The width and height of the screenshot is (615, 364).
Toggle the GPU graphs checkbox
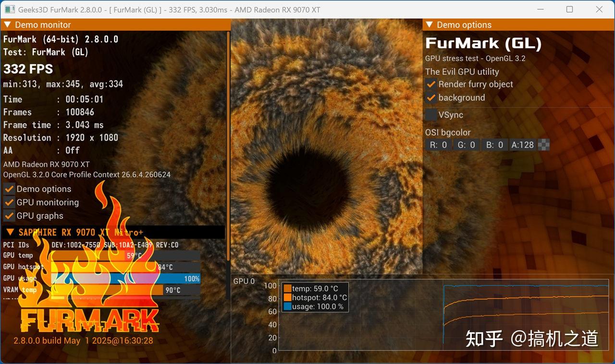9,216
